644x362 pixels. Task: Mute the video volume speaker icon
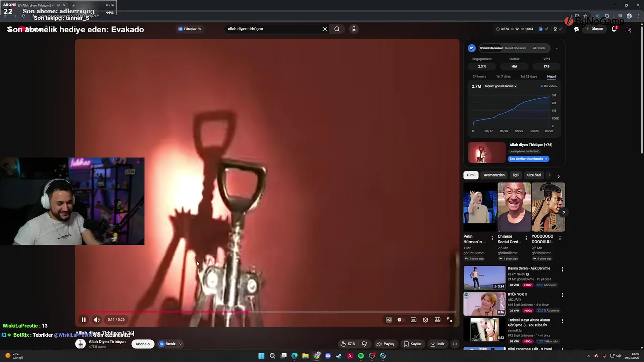[x=97, y=320]
